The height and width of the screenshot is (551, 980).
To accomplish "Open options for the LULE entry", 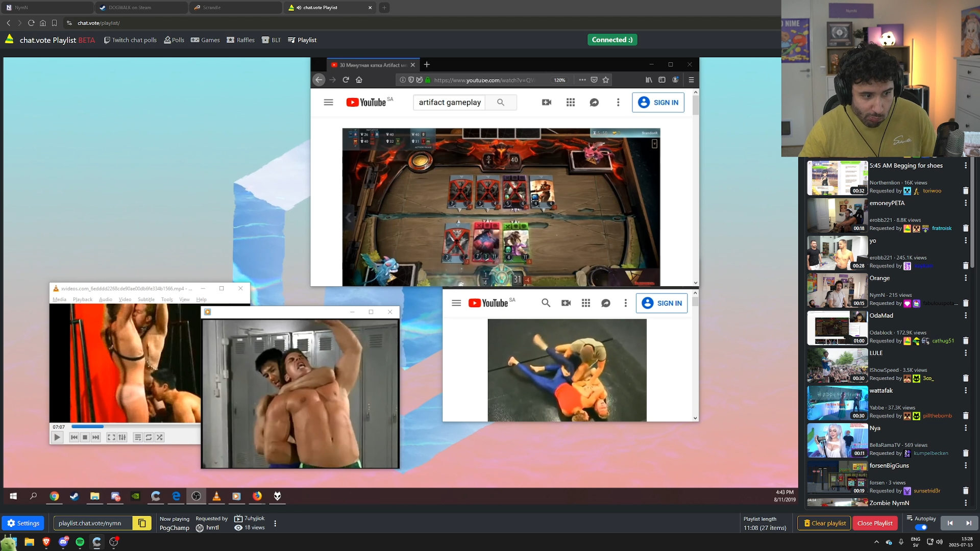I will (966, 353).
